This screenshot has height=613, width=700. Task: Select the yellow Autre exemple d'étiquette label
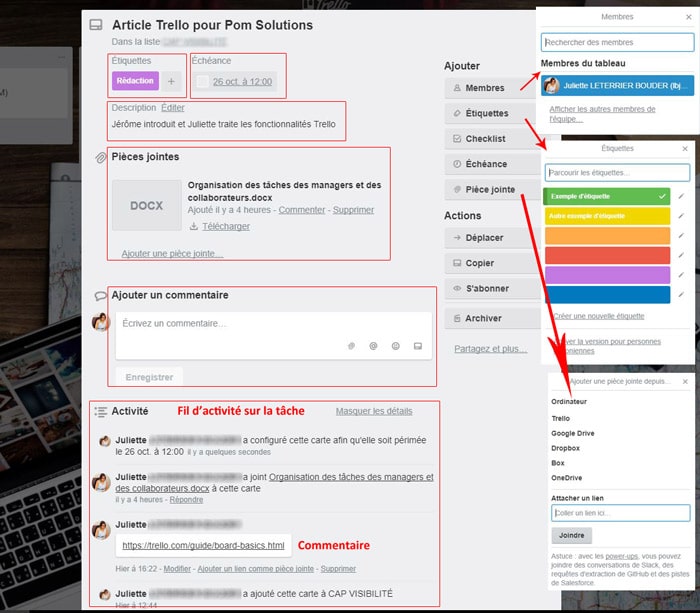(x=607, y=216)
